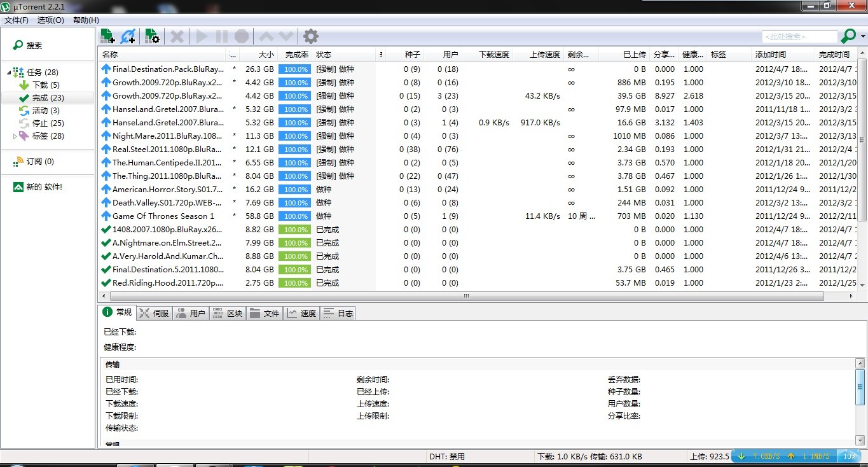Select the A.Nightmare.on.Elm.Street torrent name
This screenshot has height=467, width=868.
point(168,242)
